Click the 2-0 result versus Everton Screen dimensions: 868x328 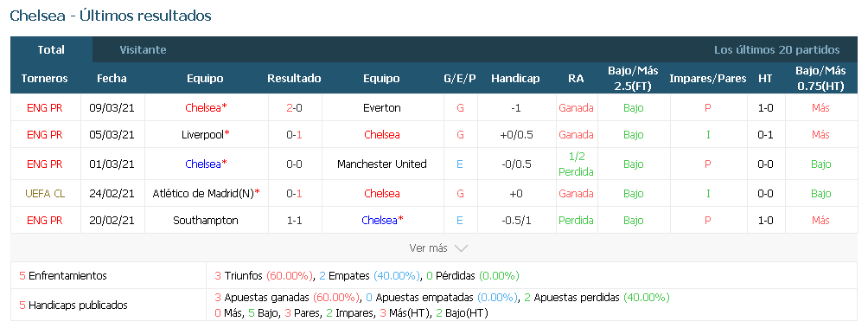tap(295, 108)
